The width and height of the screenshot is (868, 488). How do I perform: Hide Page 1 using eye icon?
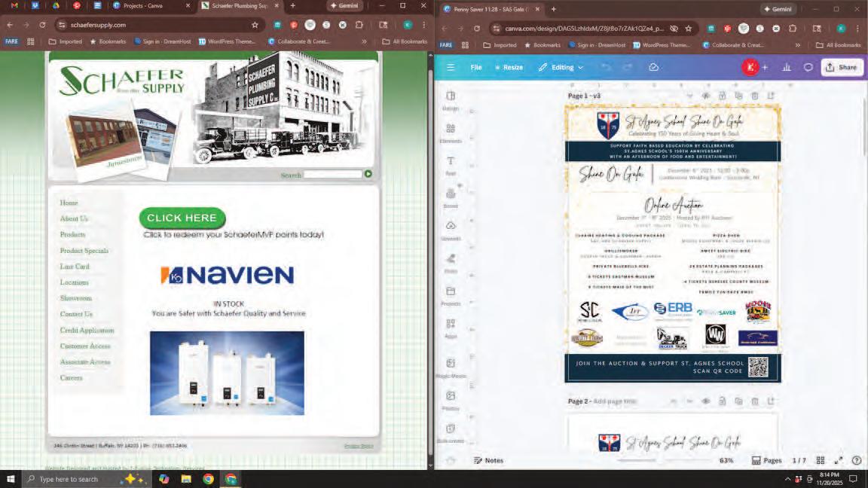(x=706, y=96)
